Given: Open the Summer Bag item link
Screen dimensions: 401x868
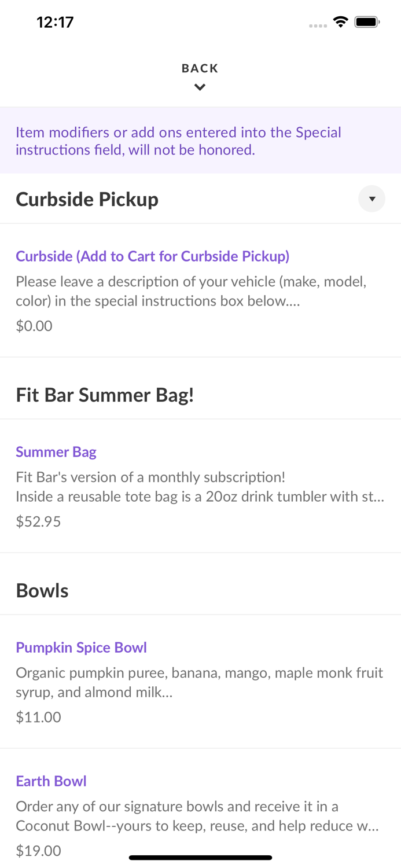Looking at the screenshot, I should [56, 452].
